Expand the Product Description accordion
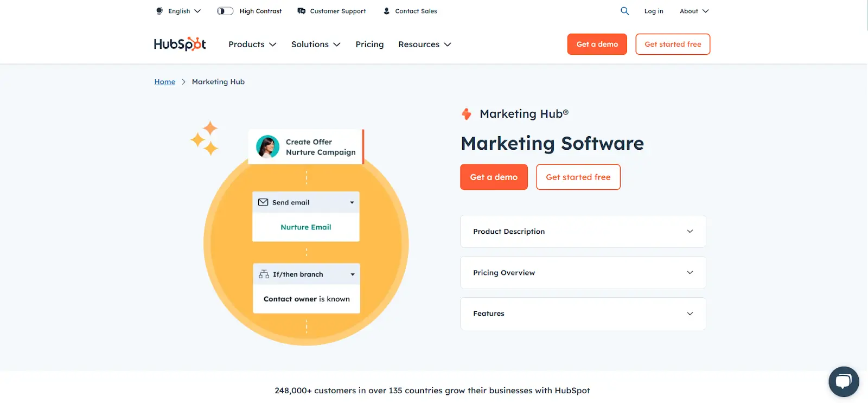The height and width of the screenshot is (403, 868). click(x=583, y=231)
